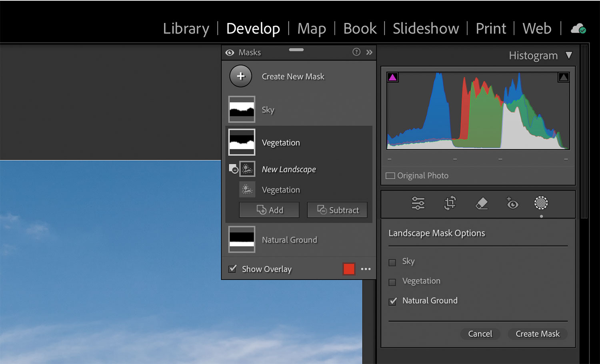Enable the Sky checkbox in Landscape Mask Options
600x364 pixels.
392,262
